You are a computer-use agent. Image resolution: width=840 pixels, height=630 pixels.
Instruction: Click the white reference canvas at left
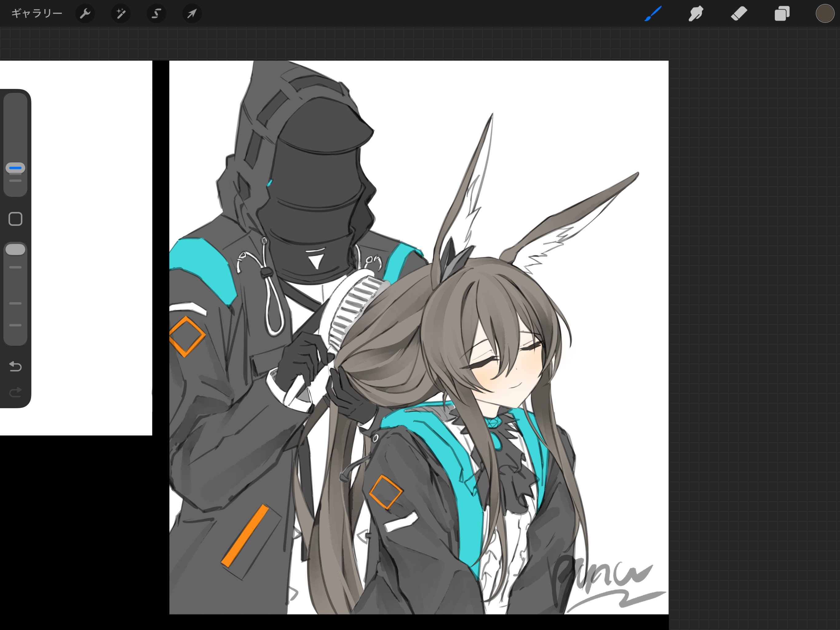91,247
